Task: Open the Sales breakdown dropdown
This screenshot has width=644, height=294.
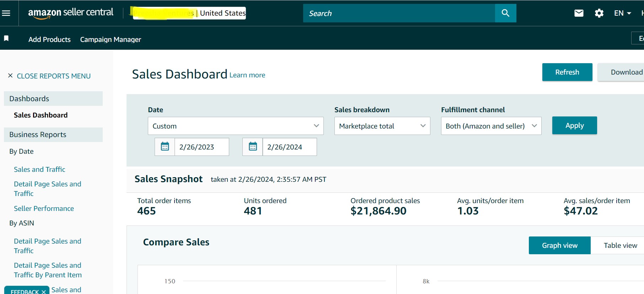Action: (x=382, y=126)
